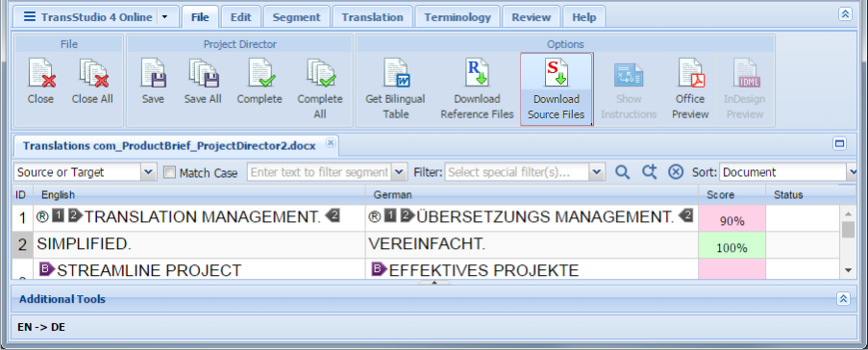Open the Review tab
Image resolution: width=868 pixels, height=350 pixels.
pyautogui.click(x=532, y=17)
